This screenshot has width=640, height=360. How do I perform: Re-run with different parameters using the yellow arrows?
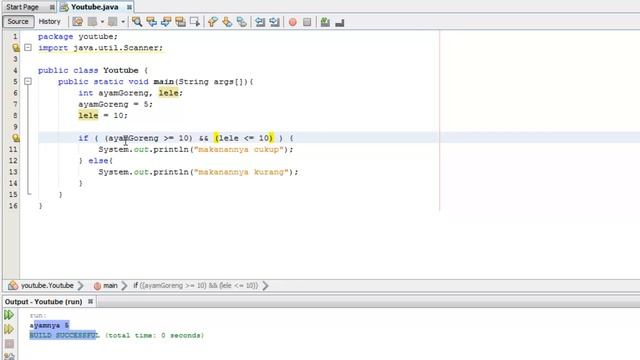click(9, 329)
